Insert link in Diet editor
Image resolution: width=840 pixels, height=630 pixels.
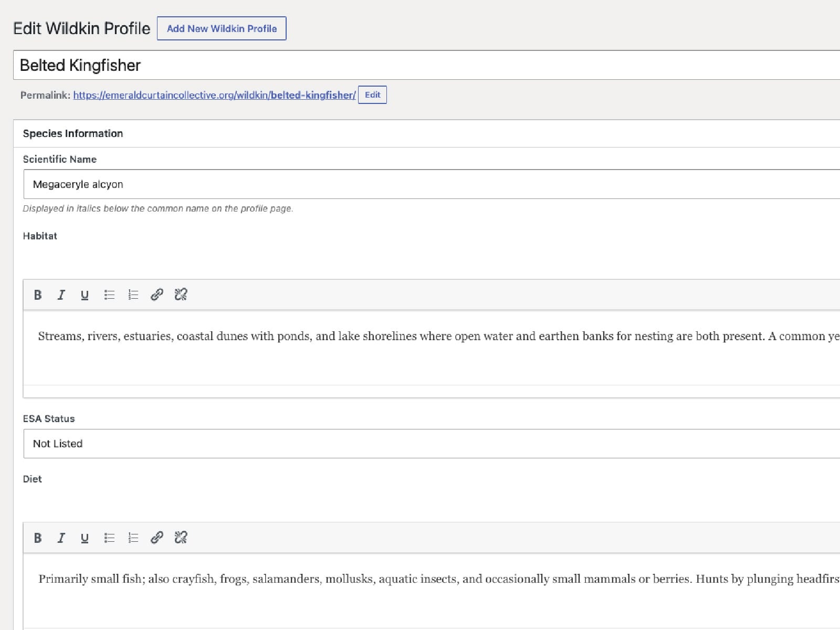coord(156,538)
